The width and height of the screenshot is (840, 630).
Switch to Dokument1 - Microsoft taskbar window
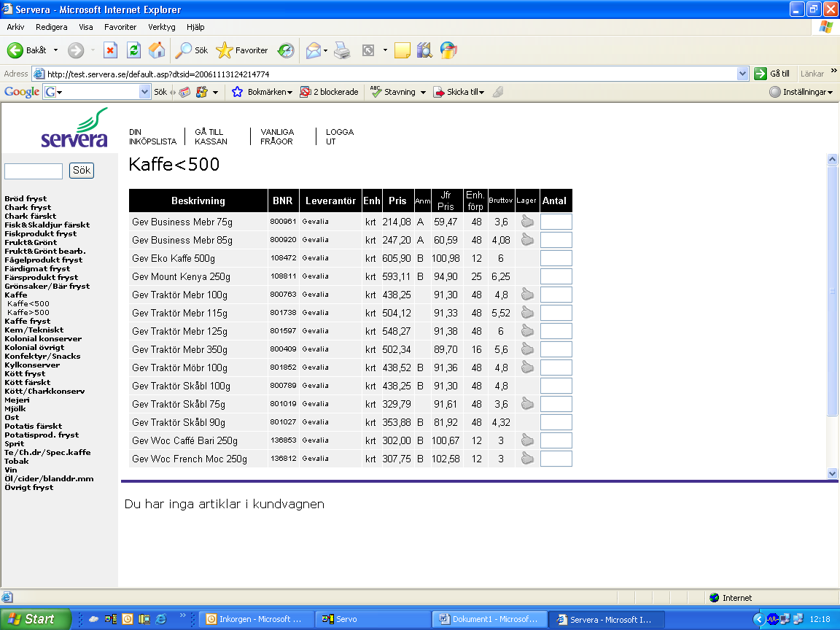tap(489, 619)
